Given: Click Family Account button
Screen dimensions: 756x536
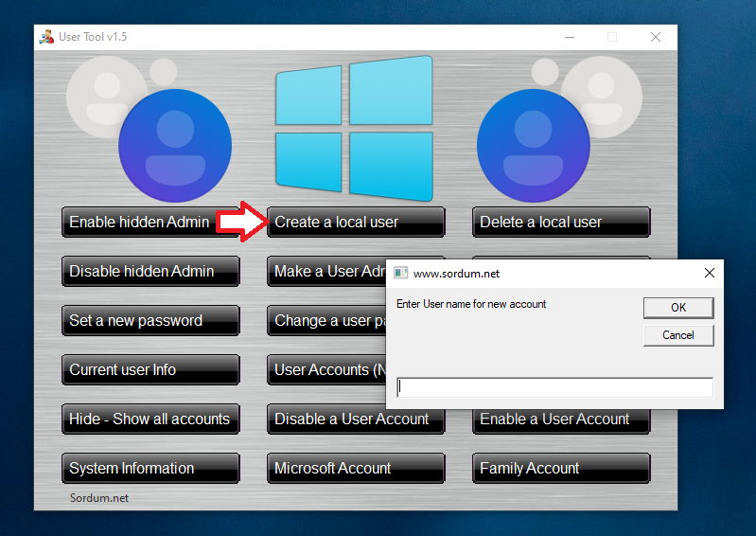Looking at the screenshot, I should [561, 468].
